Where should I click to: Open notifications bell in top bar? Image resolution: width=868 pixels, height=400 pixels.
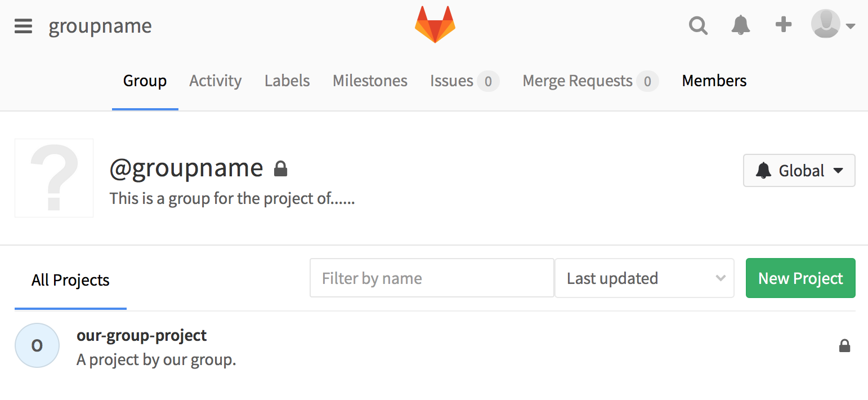pos(741,25)
